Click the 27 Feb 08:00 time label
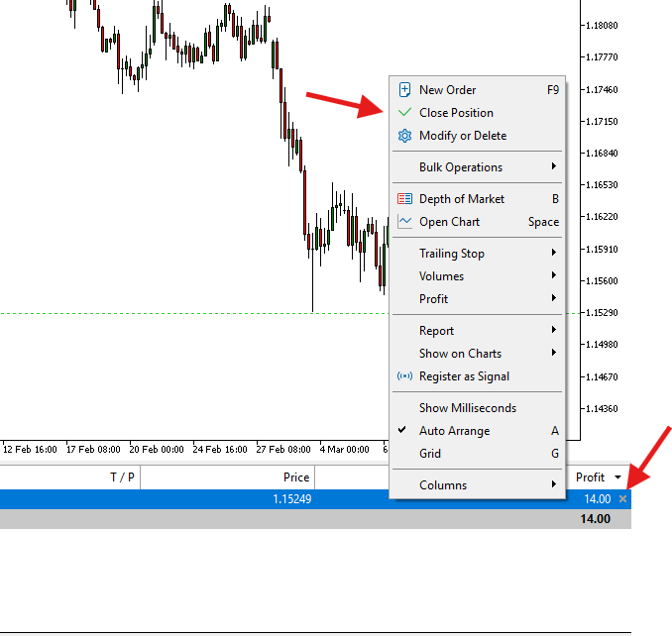The image size is (672, 636). [x=283, y=450]
